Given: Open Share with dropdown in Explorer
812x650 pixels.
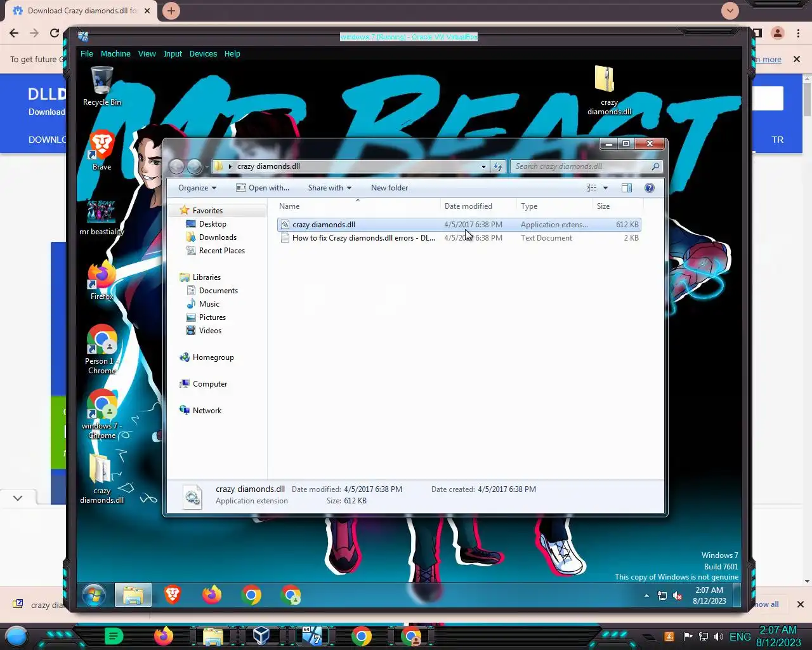Looking at the screenshot, I should (x=330, y=188).
